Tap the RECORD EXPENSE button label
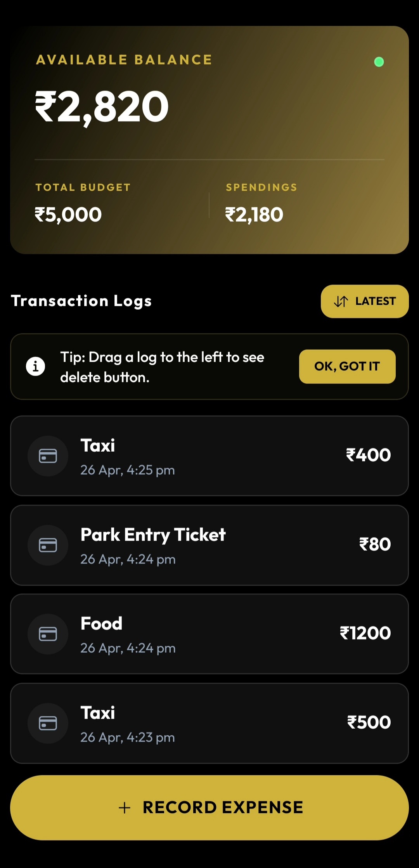Viewport: 419px width, 868px height. click(x=223, y=807)
